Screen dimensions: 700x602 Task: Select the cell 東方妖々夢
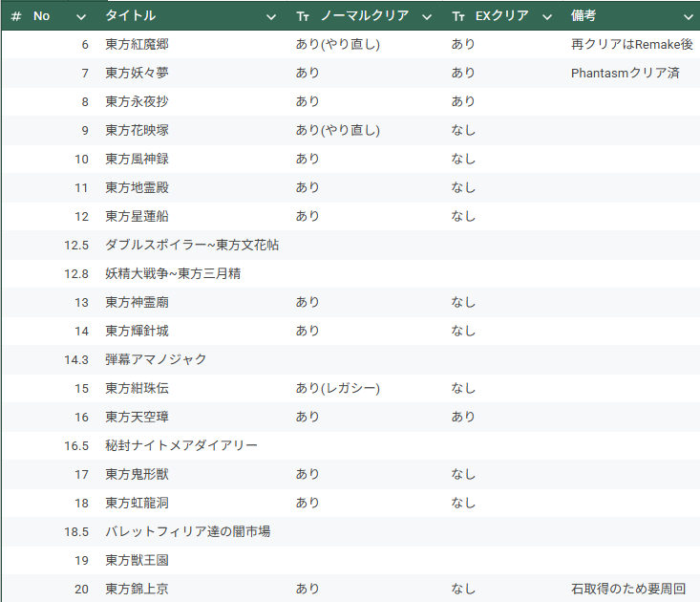[138, 73]
